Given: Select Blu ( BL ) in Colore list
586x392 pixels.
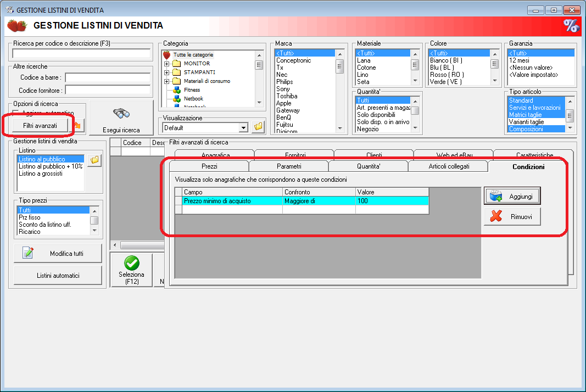Looking at the screenshot, I should click(442, 68).
